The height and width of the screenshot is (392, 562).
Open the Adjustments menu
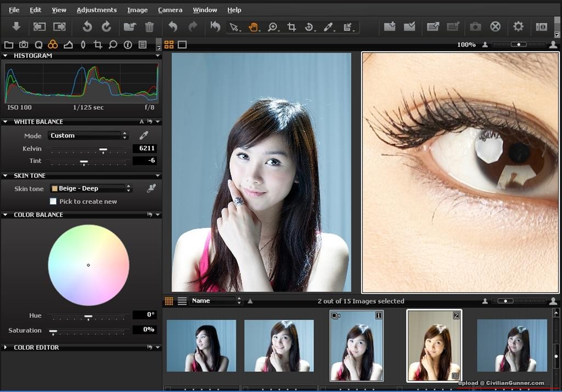pos(97,10)
